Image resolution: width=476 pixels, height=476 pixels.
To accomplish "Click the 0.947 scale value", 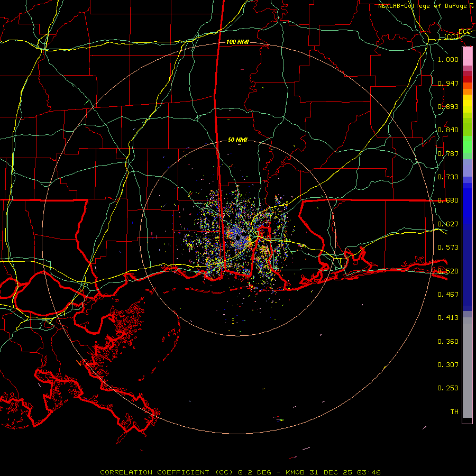I will point(448,83).
